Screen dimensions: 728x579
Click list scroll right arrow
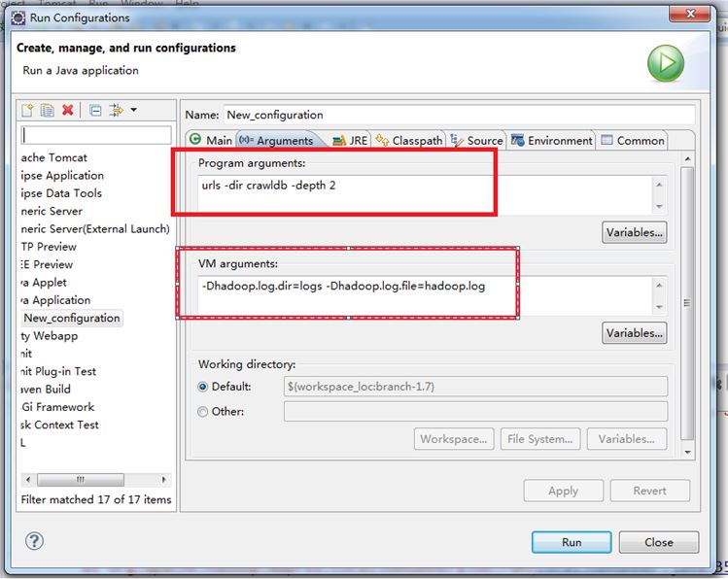click(163, 479)
